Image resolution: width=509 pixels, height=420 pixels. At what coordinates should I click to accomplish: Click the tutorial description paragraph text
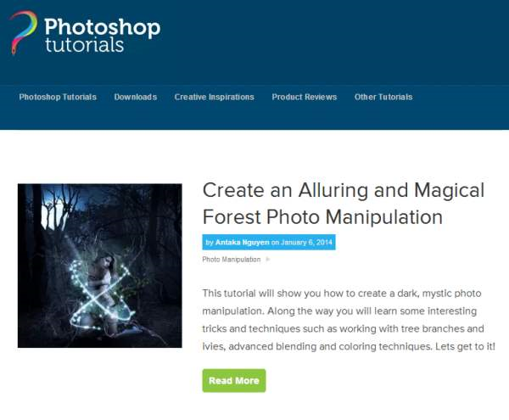349,320
